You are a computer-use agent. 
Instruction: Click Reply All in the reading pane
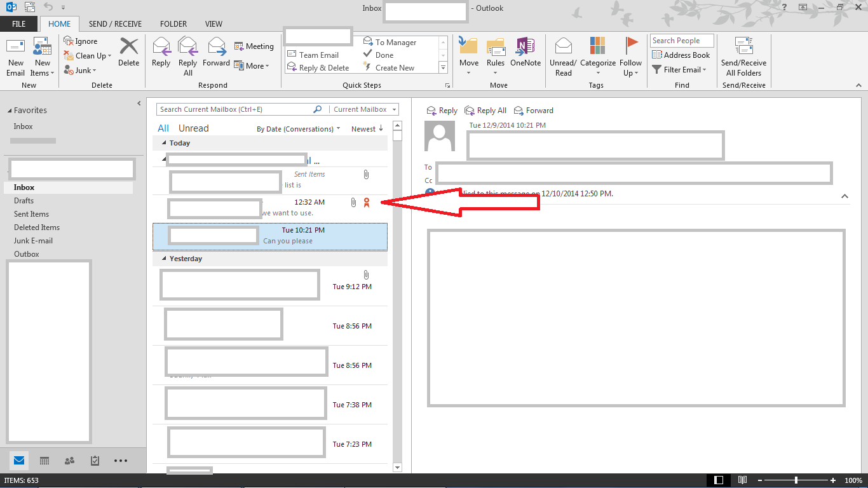[486, 111]
